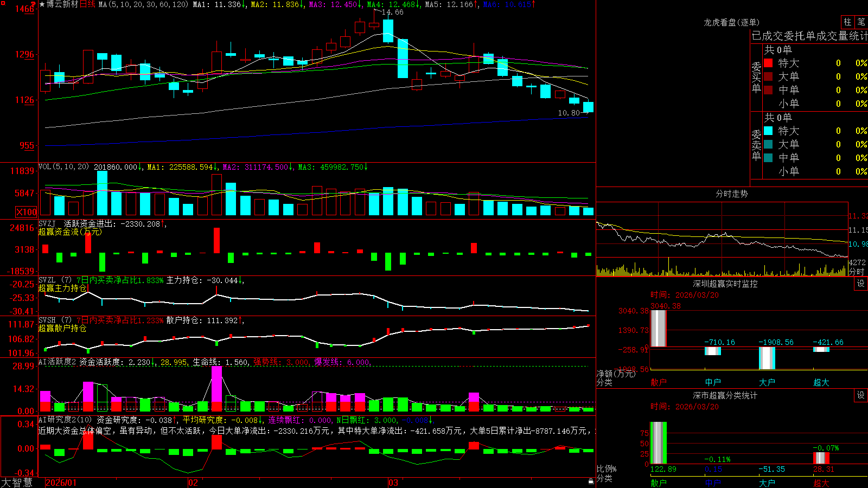Open 设 settings for 深市超赢分类统计
Image resolution: width=868 pixels, height=488 pixels.
(x=861, y=395)
